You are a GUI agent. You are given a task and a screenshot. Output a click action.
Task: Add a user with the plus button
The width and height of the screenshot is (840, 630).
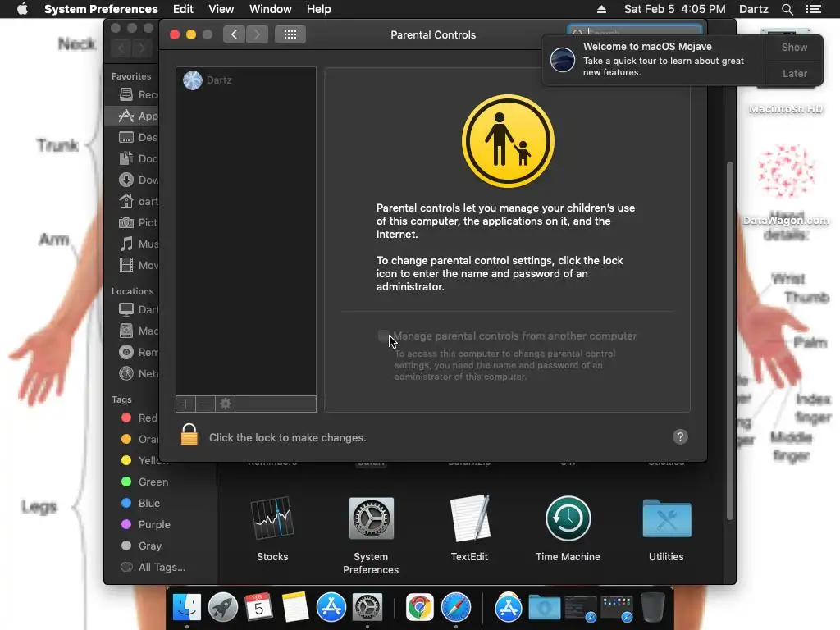(186, 404)
